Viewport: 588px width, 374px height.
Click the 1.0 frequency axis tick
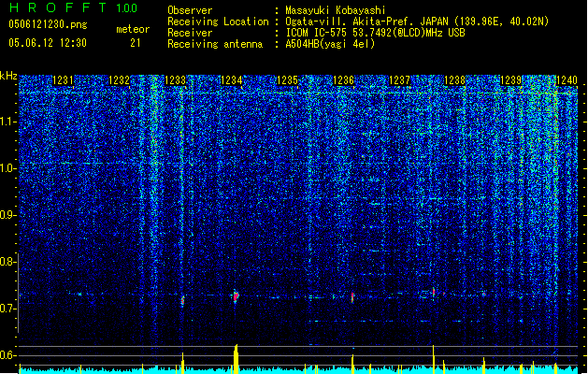(8, 168)
